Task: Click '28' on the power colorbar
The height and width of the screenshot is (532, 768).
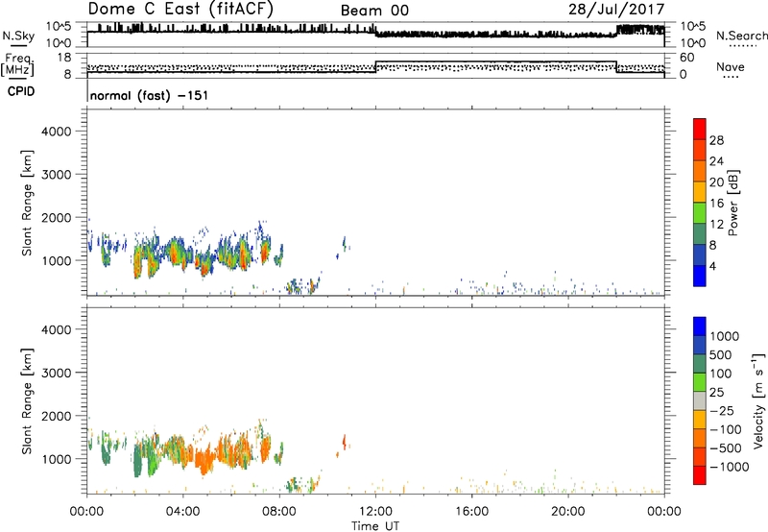Action: [x=716, y=140]
